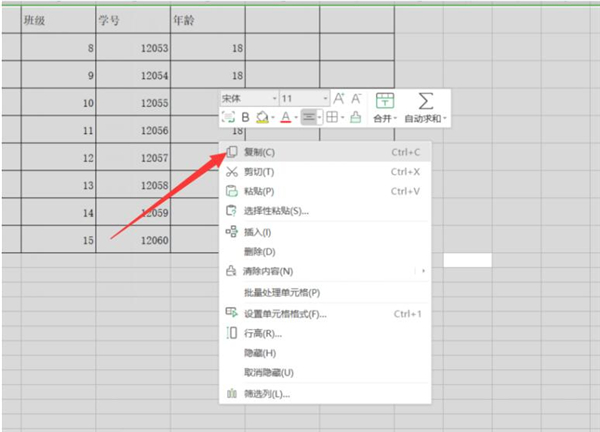Choose 粘贴(P) in the context menu
Viewport: 600px width, 432px height.
(x=259, y=191)
